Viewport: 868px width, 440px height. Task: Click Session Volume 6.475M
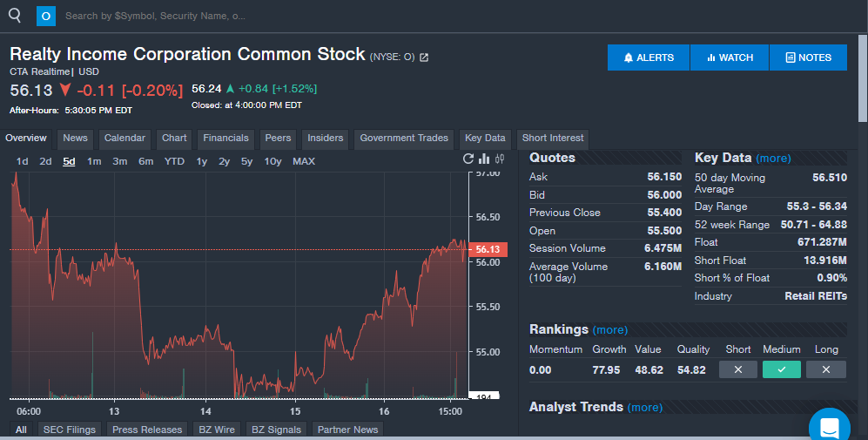coord(663,248)
